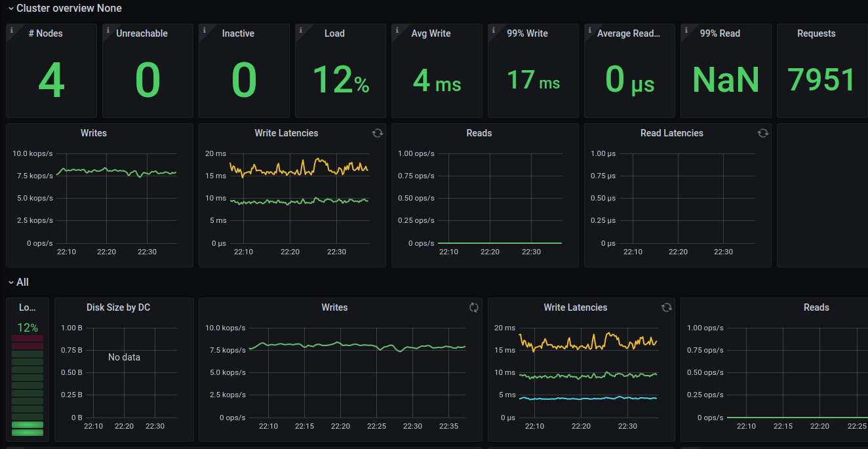Screen dimensions: 868x449
Task: Open the Reads panel menu
Action: click(x=479, y=132)
